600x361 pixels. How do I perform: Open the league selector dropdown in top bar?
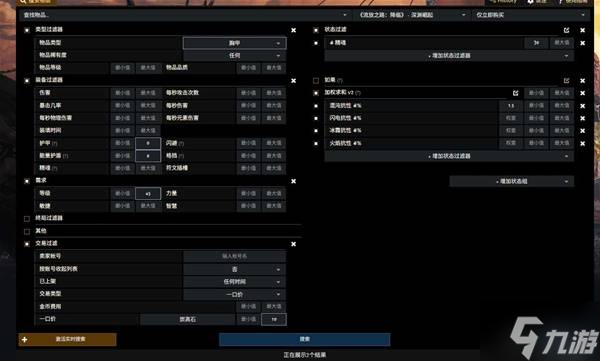412,15
